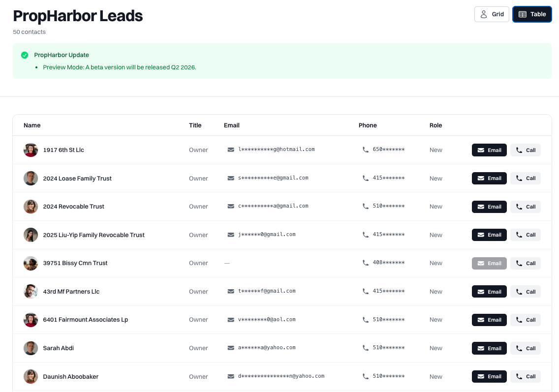This screenshot has height=392, width=559.
Task: Email 1917 6th St Llc
Action: pyautogui.click(x=489, y=150)
